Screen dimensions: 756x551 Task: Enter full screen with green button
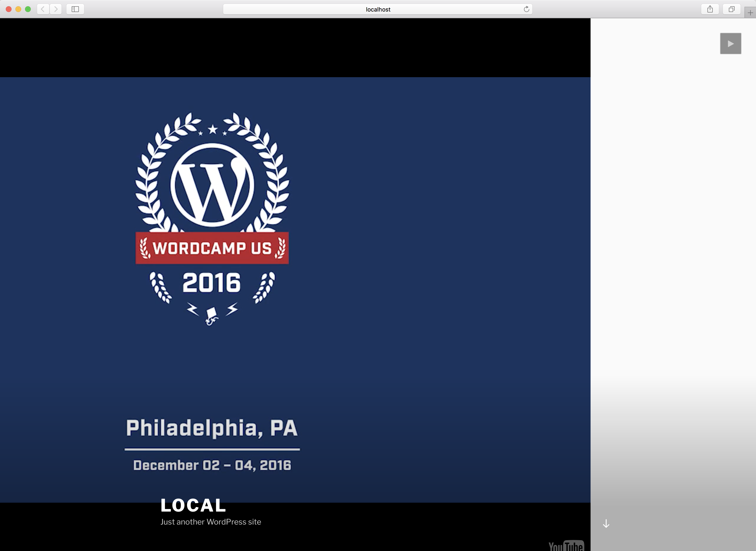[x=28, y=9]
